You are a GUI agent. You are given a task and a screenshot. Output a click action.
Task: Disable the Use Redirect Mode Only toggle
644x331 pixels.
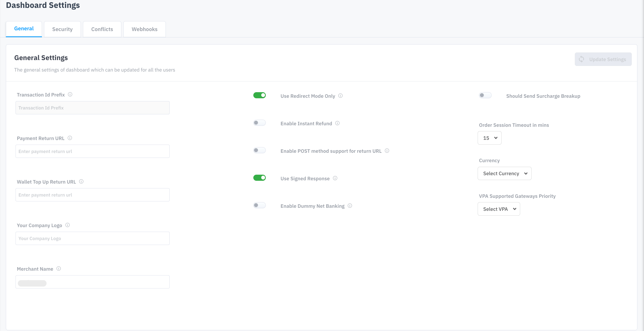[259, 95]
